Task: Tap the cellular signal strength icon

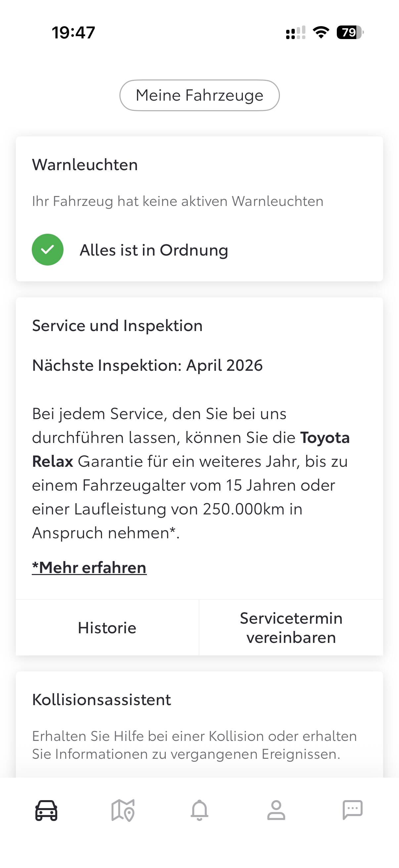Action: pyautogui.click(x=295, y=33)
